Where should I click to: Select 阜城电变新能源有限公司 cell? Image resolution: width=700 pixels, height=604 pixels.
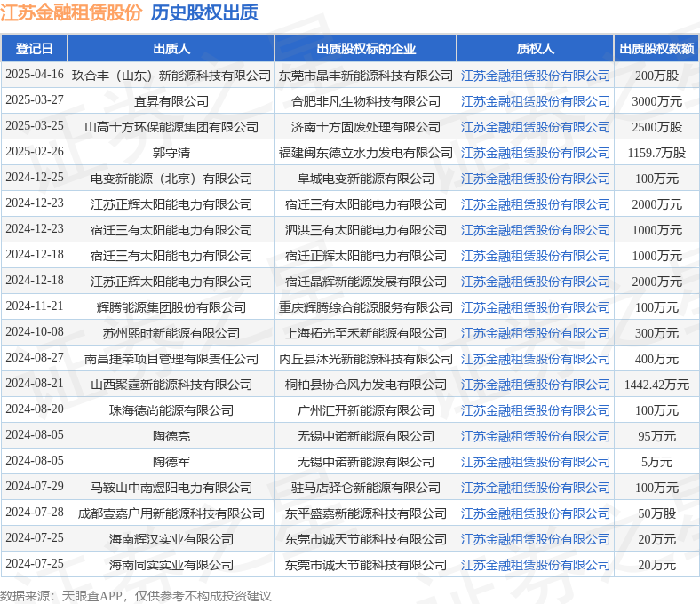pos(366,179)
